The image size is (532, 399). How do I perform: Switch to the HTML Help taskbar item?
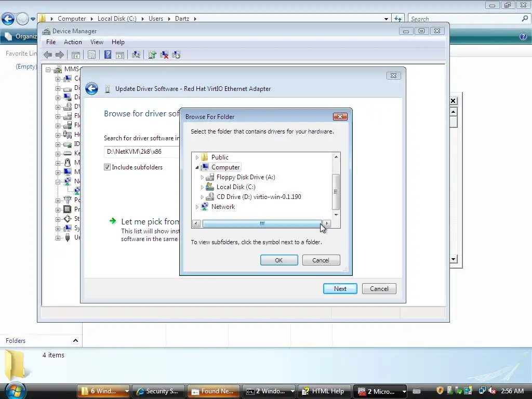pos(323,391)
